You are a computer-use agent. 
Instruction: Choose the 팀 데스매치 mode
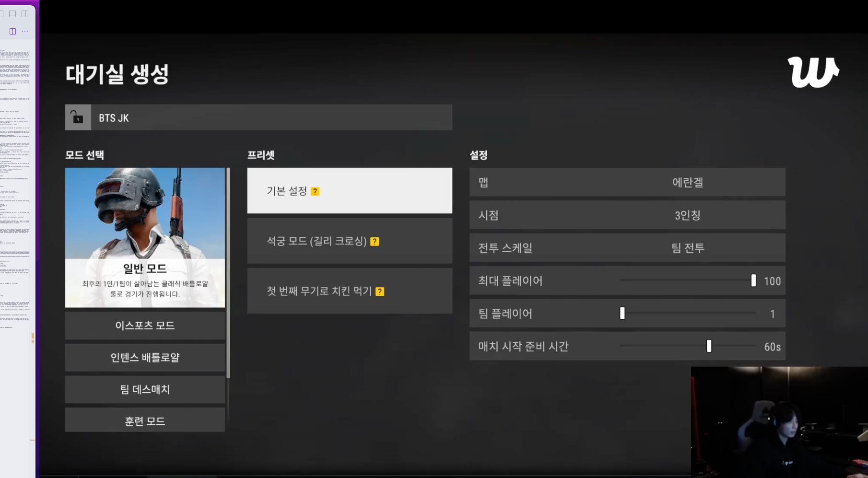pos(145,389)
